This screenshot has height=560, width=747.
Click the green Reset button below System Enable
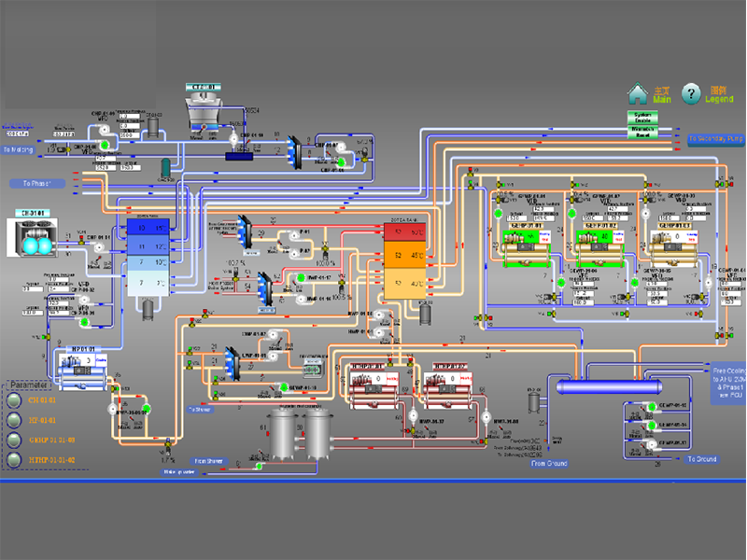coord(642,132)
